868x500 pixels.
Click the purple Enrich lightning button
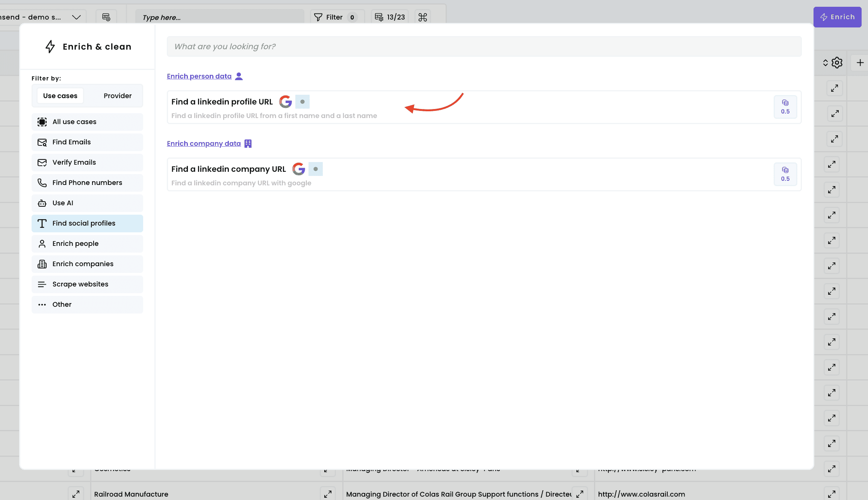(x=837, y=17)
